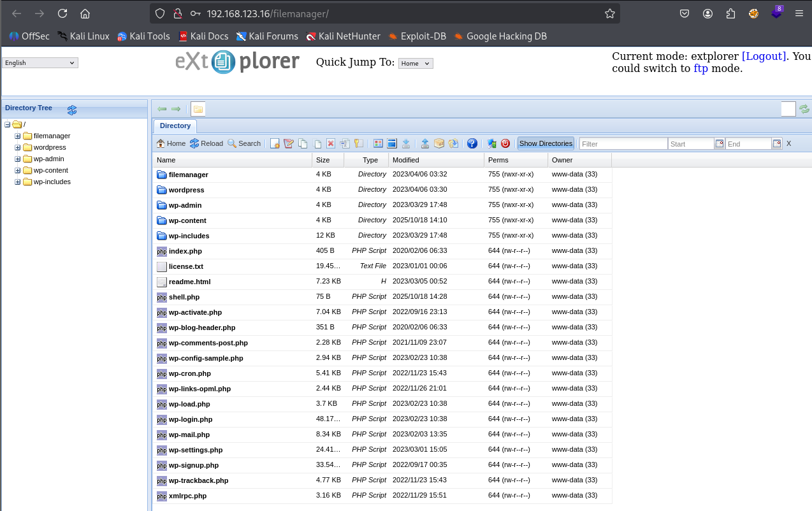Click the red Logout power icon in toolbar

pyautogui.click(x=505, y=143)
